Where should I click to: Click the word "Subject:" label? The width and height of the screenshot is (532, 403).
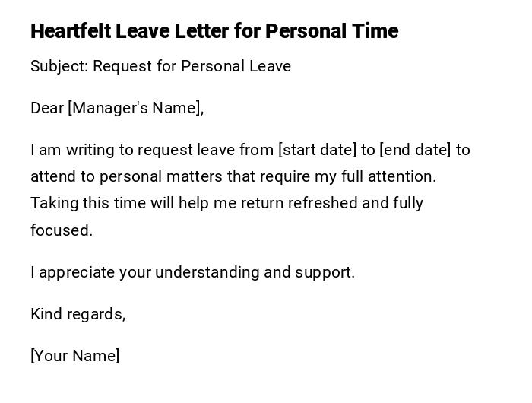click(59, 66)
